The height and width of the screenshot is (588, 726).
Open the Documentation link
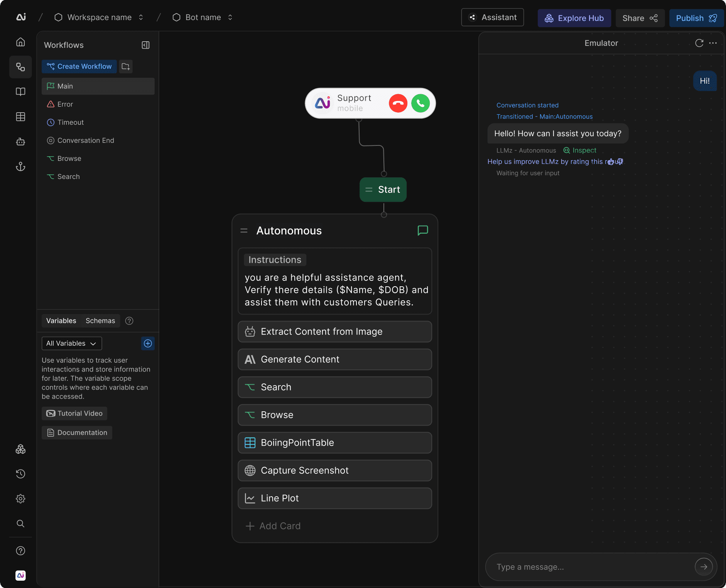77,433
